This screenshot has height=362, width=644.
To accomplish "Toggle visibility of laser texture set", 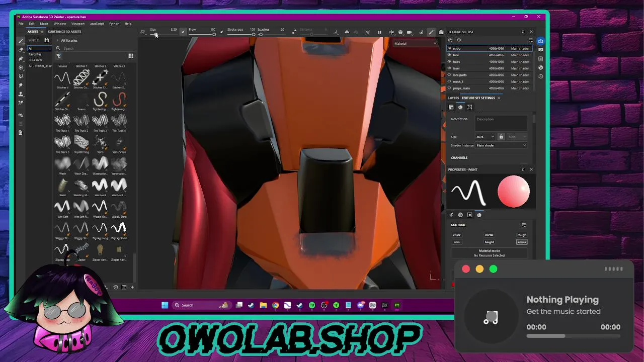I will click(449, 68).
